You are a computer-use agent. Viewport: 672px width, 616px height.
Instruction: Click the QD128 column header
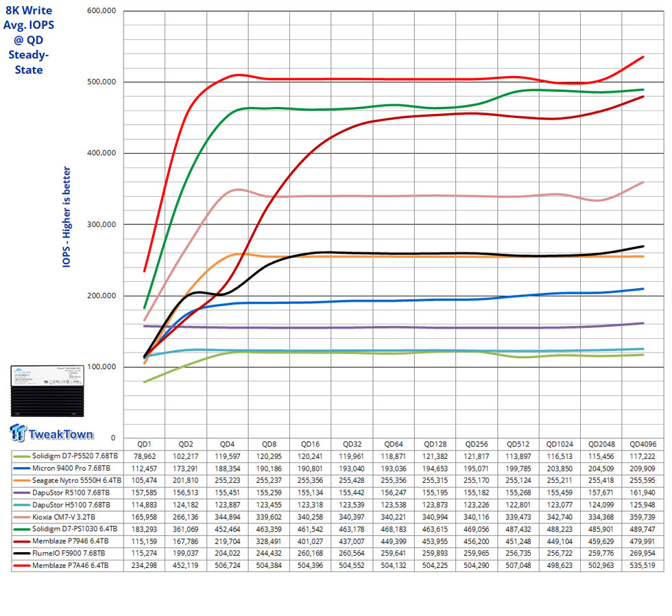point(435,444)
